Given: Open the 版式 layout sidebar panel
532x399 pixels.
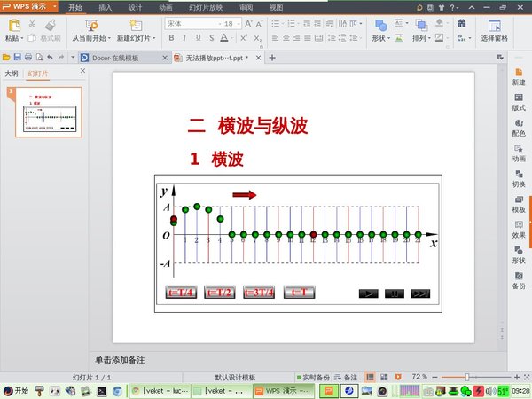Looking at the screenshot, I should (x=519, y=101).
